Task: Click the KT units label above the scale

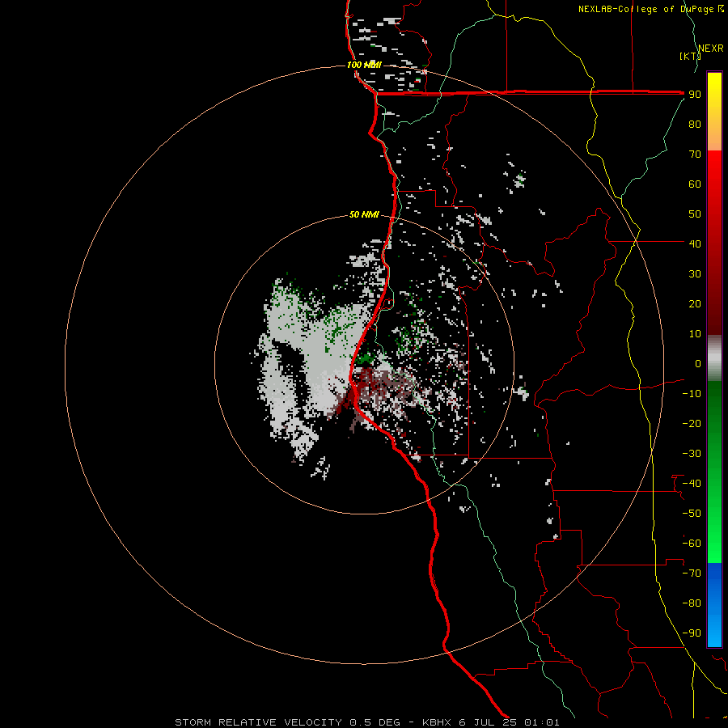Action: (690, 56)
